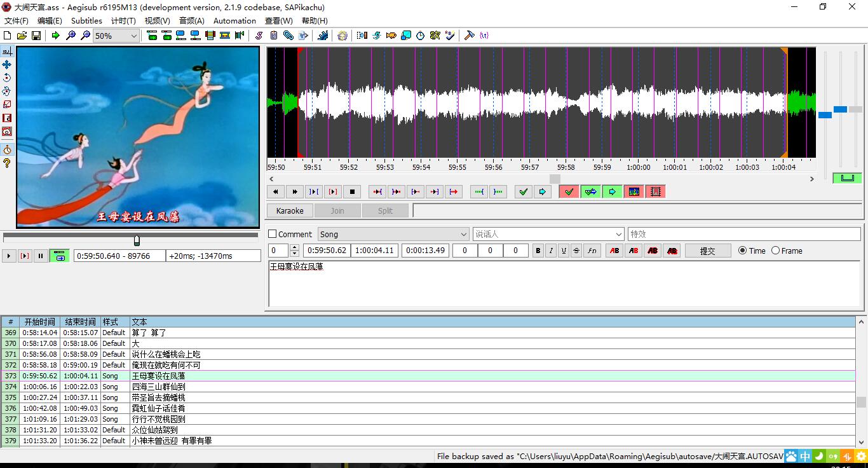Toggle spectrum analyzer display mode
This screenshot has height=468, width=868.
(x=634, y=191)
